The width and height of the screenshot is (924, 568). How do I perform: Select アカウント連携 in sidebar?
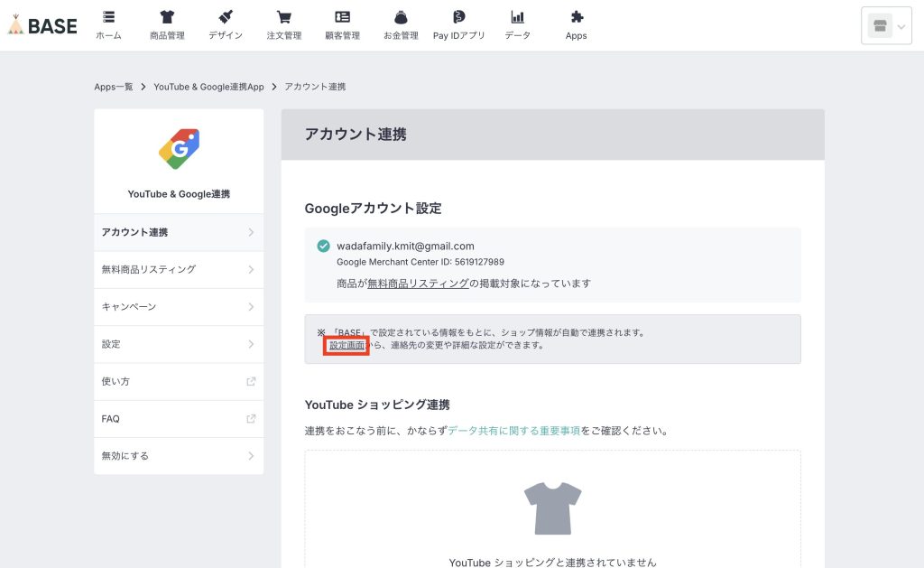[179, 232]
